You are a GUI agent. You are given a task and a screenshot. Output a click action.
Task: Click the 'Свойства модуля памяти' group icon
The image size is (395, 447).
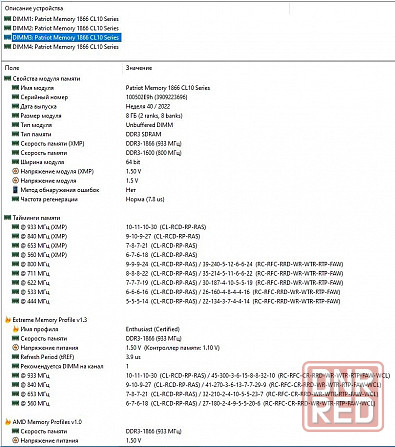click(x=8, y=79)
